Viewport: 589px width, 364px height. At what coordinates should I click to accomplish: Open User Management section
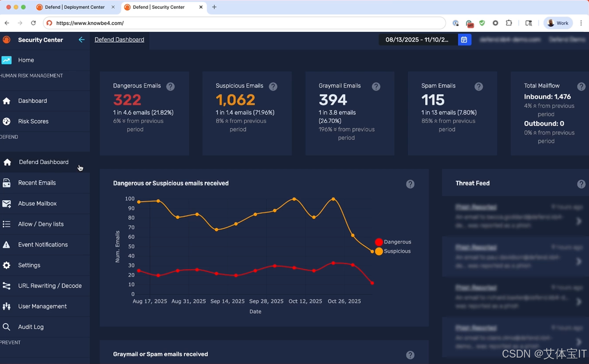[x=42, y=306]
